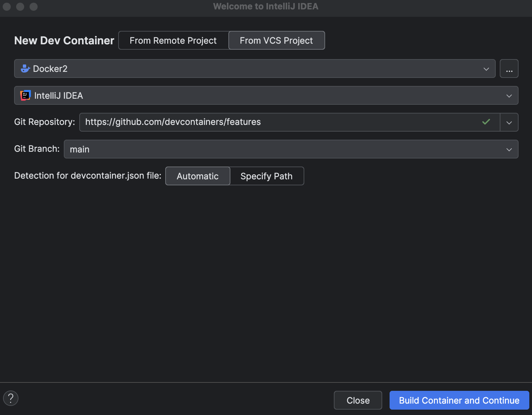Switch to From Remote Project tab
The width and height of the screenshot is (532, 415).
pyautogui.click(x=173, y=41)
